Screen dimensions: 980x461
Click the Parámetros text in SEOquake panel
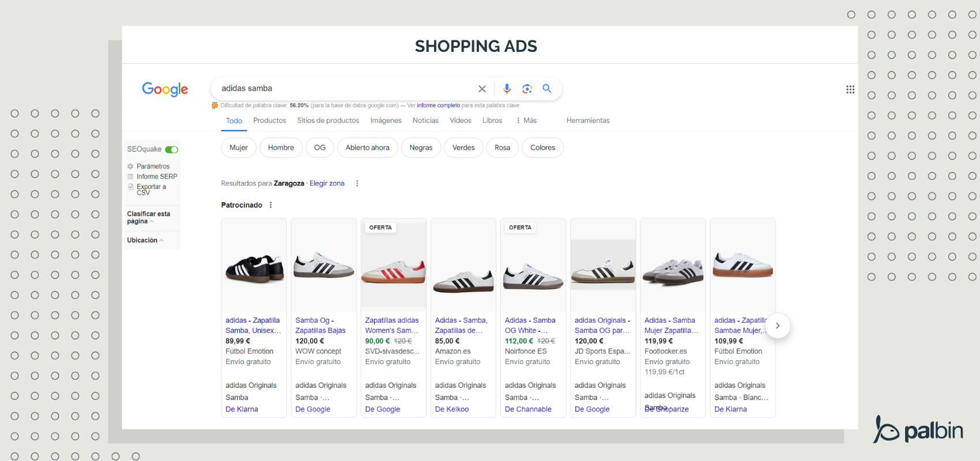(153, 167)
